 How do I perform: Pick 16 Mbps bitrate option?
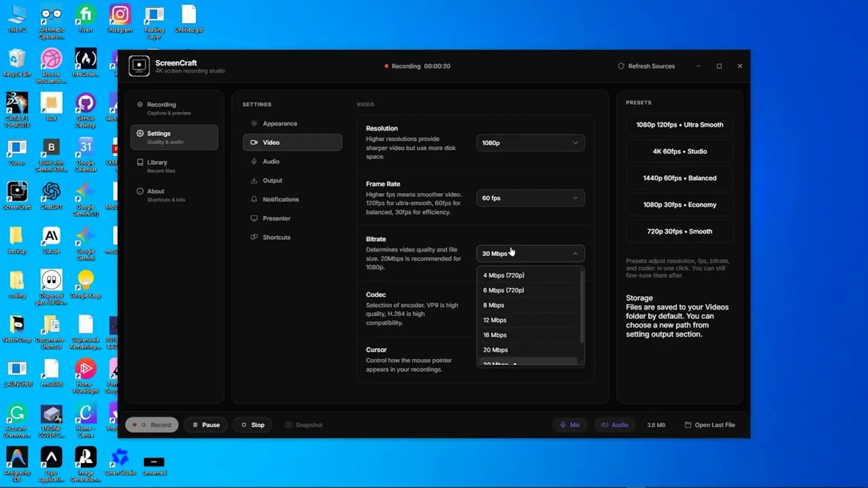pyautogui.click(x=529, y=335)
